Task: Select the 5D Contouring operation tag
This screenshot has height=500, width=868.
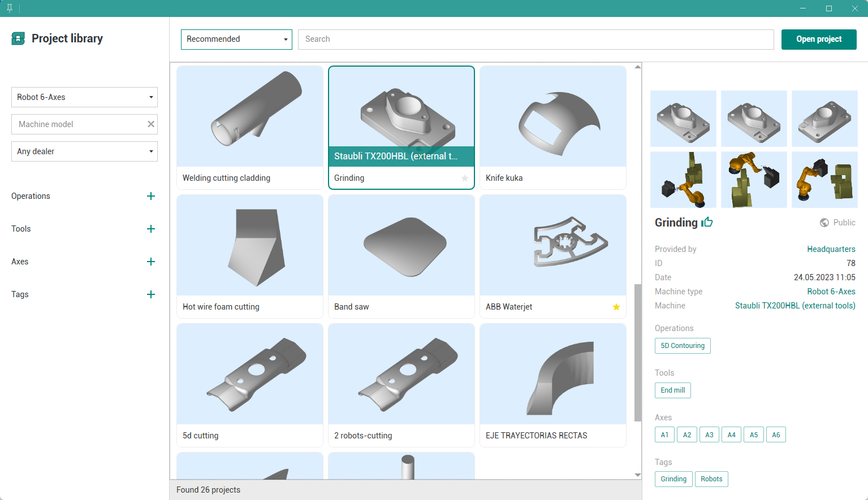Action: 683,346
